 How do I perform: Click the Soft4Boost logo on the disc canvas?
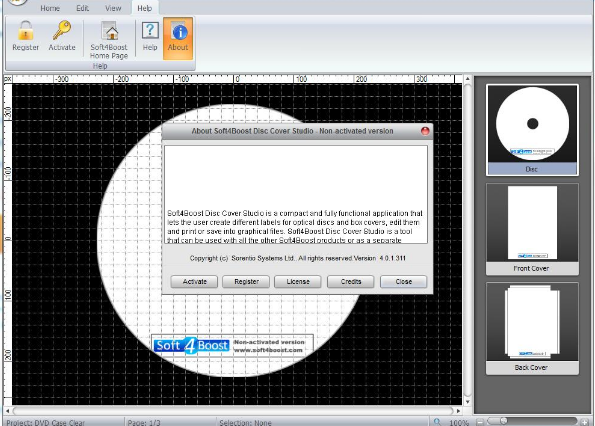192,346
